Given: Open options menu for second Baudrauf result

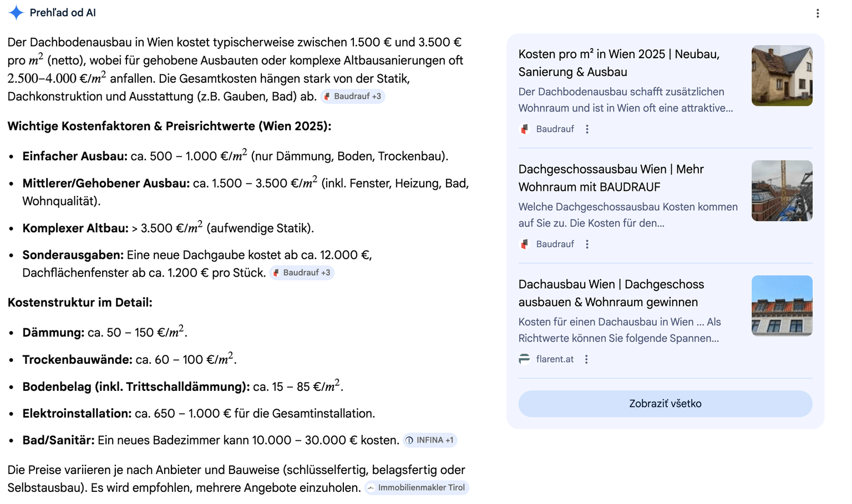Looking at the screenshot, I should [x=587, y=245].
